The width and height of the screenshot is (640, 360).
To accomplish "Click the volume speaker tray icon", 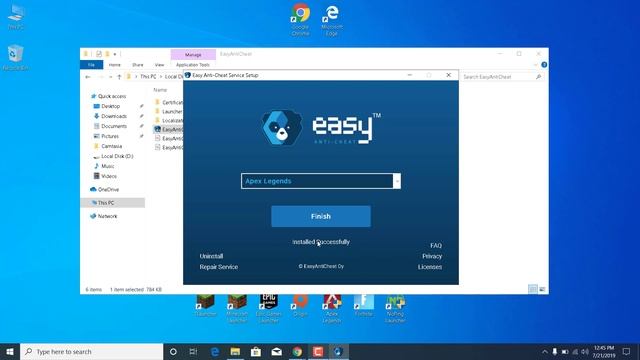I will [x=585, y=351].
